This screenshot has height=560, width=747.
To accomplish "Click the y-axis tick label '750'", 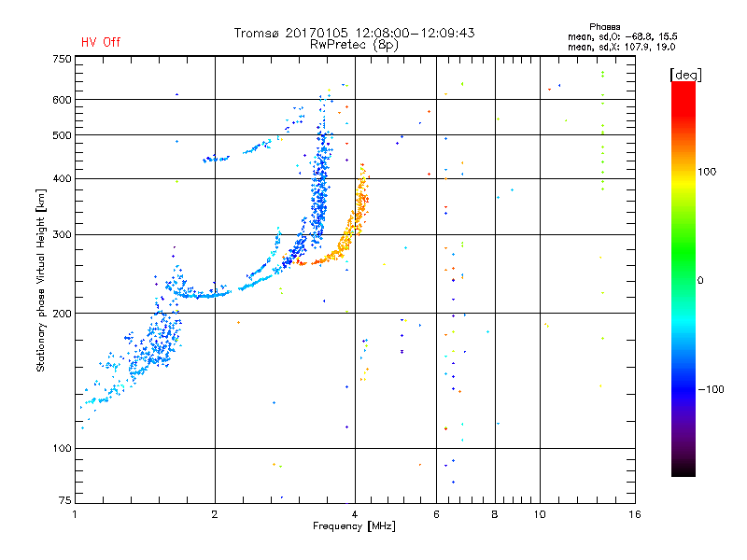I will (62, 59).
